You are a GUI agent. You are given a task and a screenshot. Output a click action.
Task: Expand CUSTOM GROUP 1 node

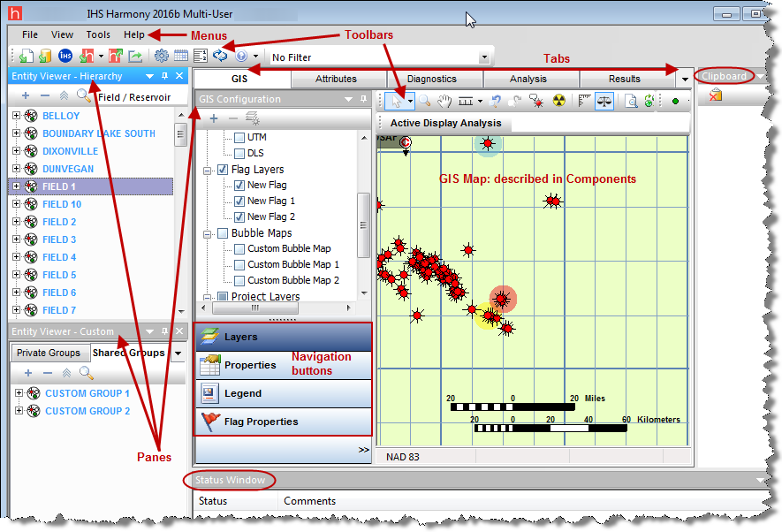[16, 393]
